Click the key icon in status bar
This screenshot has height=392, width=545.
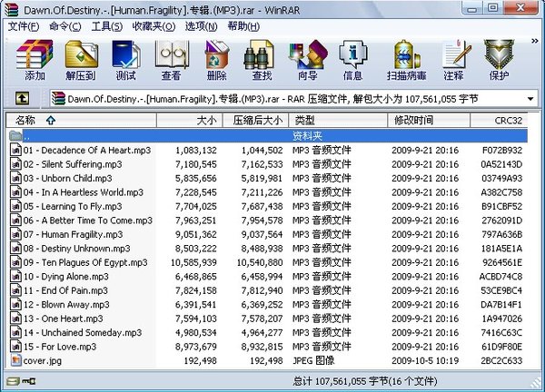point(28,381)
